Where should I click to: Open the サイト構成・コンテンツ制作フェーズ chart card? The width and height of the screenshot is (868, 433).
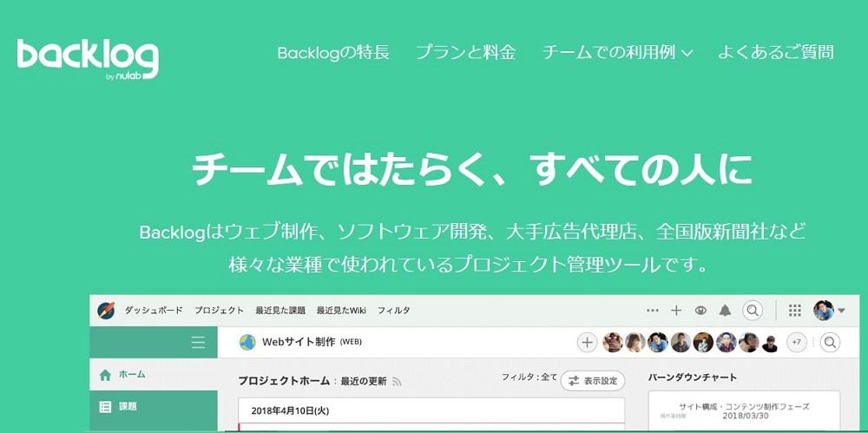tap(744, 410)
